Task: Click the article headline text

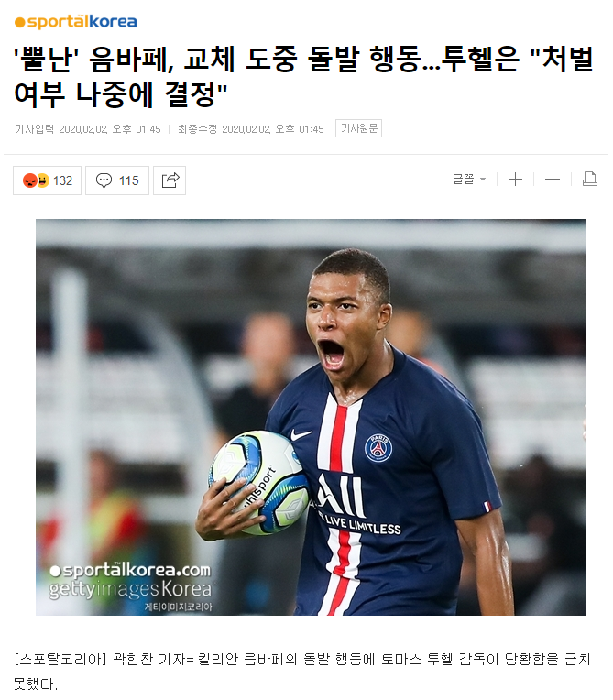Action: (303, 77)
